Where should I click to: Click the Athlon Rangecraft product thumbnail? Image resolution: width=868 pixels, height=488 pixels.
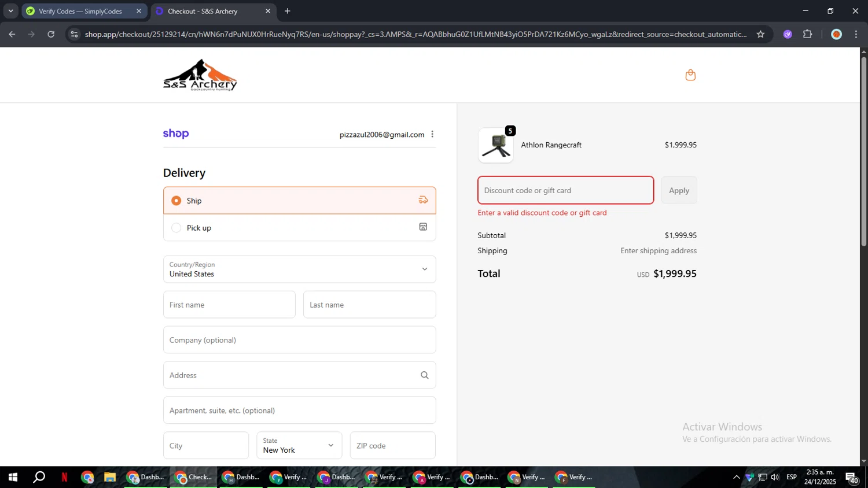click(x=496, y=145)
